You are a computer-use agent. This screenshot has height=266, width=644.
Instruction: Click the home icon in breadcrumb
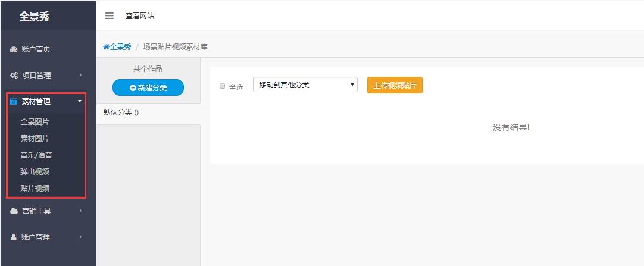pyautogui.click(x=107, y=47)
